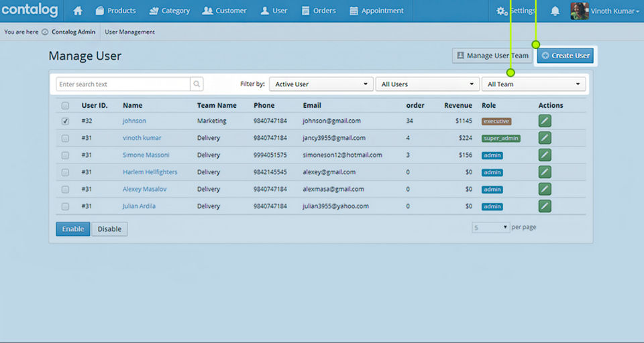Click the Email column header
The width and height of the screenshot is (644, 343).
[312, 105]
